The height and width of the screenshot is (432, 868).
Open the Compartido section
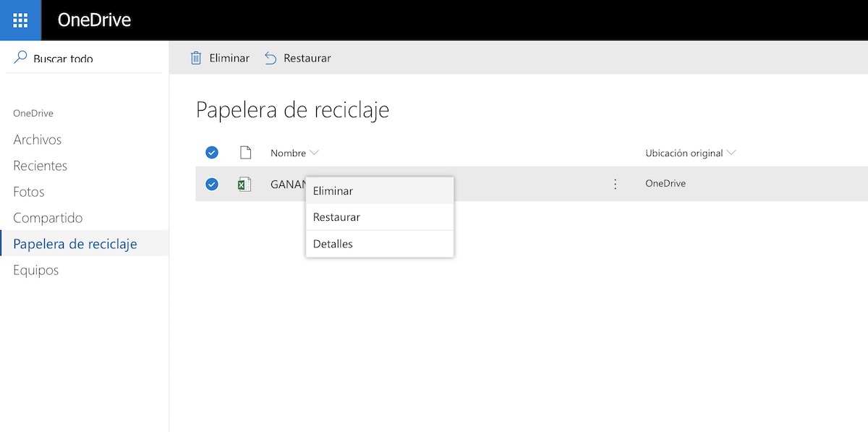click(x=48, y=218)
